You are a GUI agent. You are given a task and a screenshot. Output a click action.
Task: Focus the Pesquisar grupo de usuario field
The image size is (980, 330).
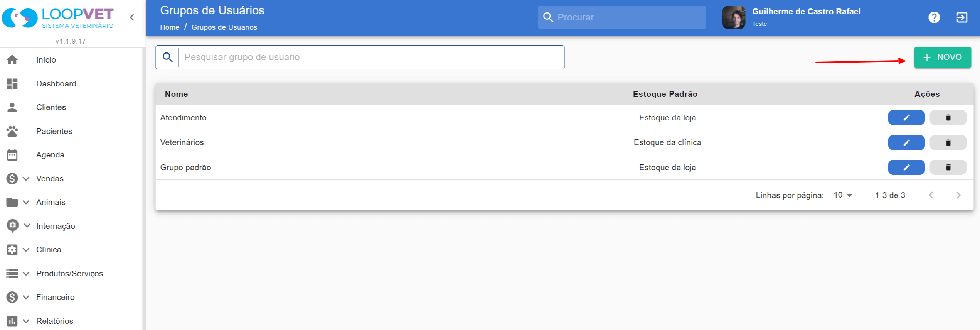point(371,57)
